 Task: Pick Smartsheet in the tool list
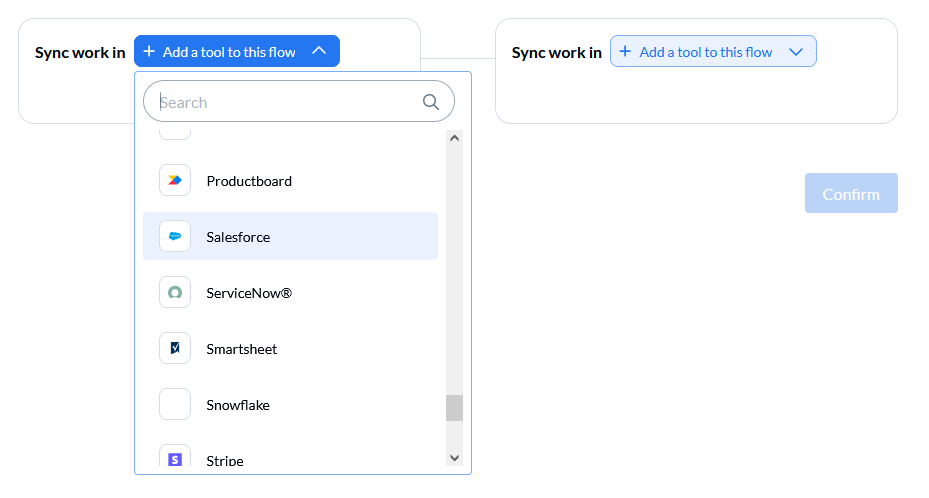[290, 348]
